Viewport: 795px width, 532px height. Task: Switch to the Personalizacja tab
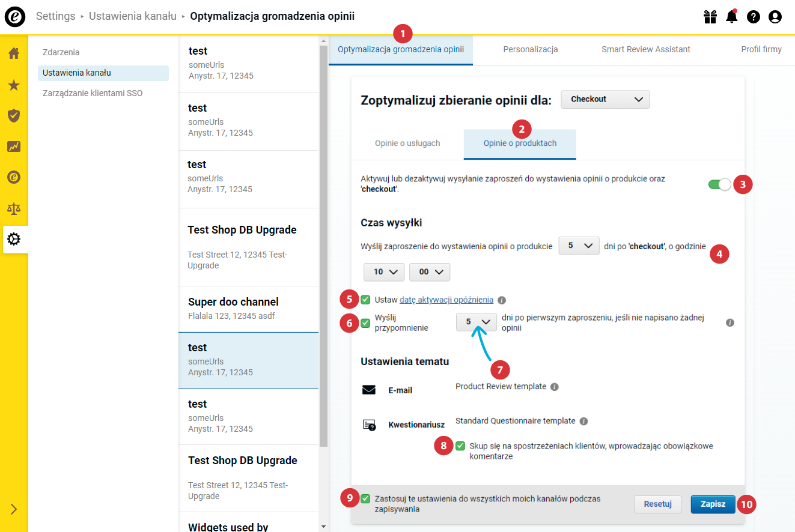coord(531,49)
